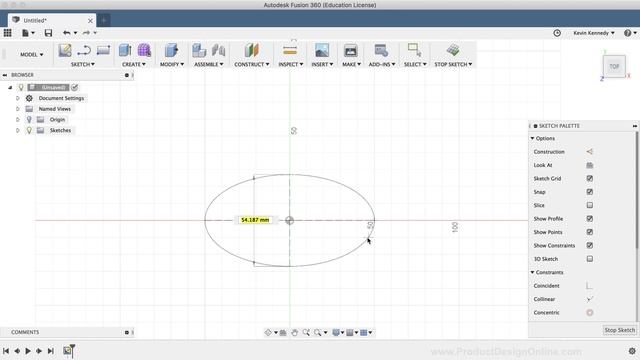
Task: Select the Create Form tool
Action: click(144, 50)
